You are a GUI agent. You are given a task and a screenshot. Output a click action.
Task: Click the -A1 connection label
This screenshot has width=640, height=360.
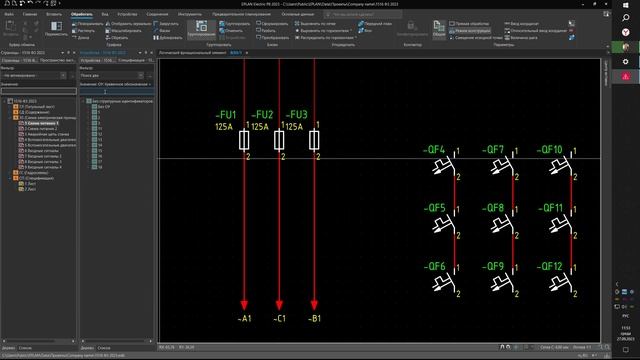click(x=244, y=318)
